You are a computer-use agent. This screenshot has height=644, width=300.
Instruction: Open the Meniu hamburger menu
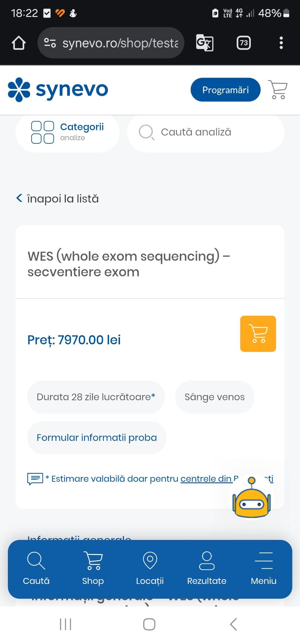coord(263,568)
